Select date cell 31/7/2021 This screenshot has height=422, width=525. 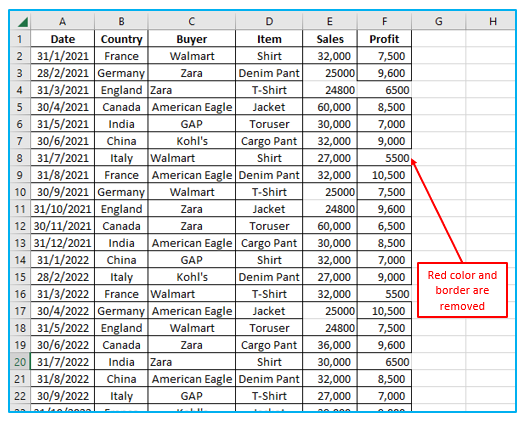click(x=63, y=158)
